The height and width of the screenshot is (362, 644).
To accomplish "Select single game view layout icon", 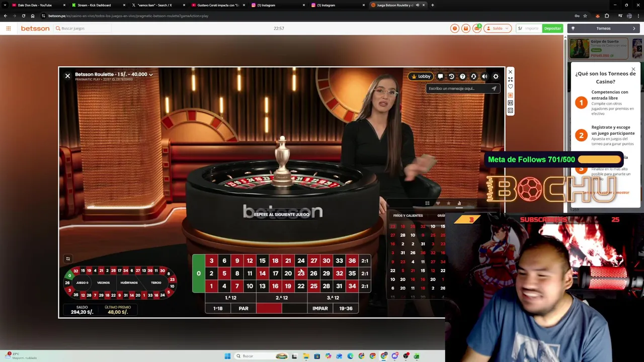I will coord(510,95).
